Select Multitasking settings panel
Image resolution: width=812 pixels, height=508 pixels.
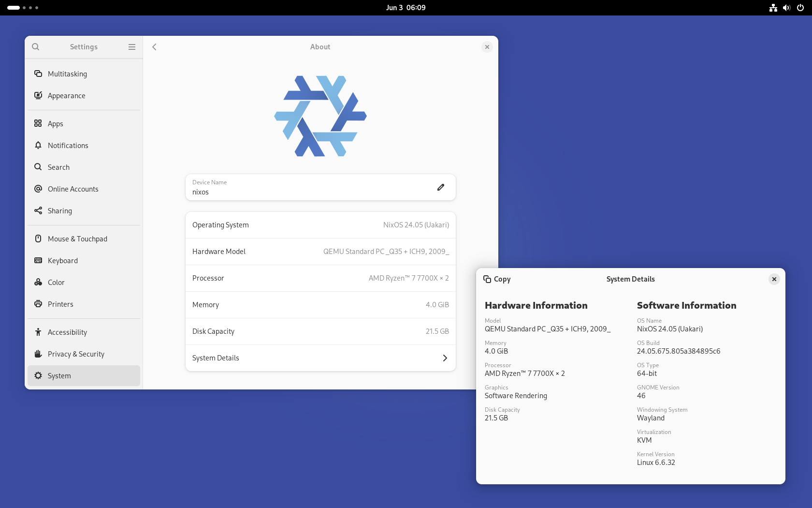pos(84,74)
